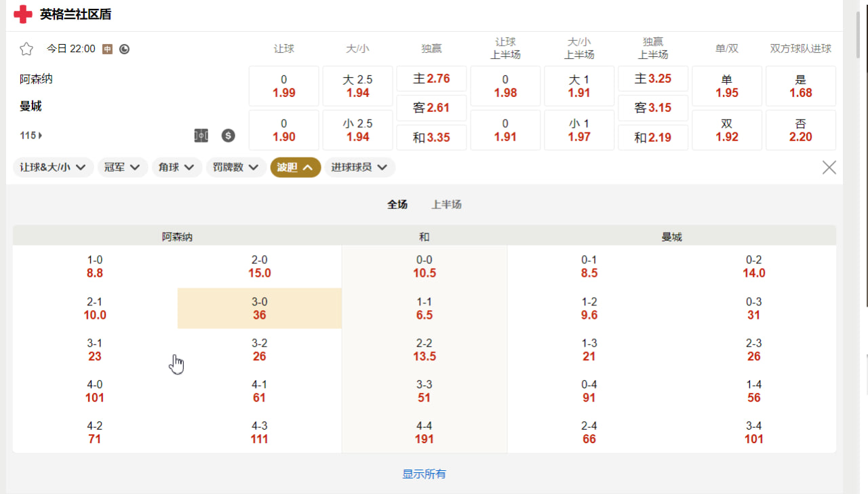The height and width of the screenshot is (494, 868).
Task: Select draw score 0-0 at 10.5
Action: (425, 267)
